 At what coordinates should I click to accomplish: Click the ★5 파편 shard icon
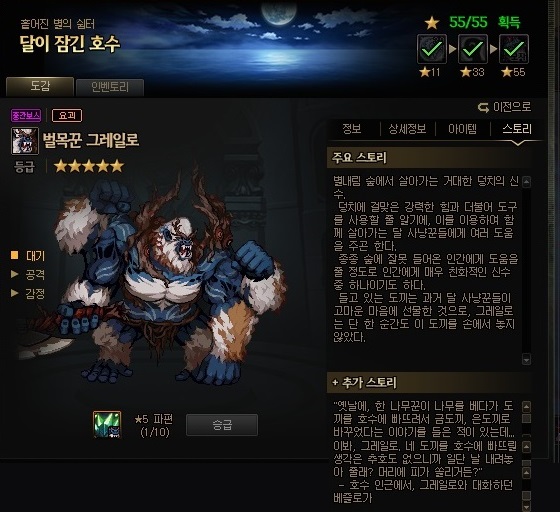coord(107,425)
